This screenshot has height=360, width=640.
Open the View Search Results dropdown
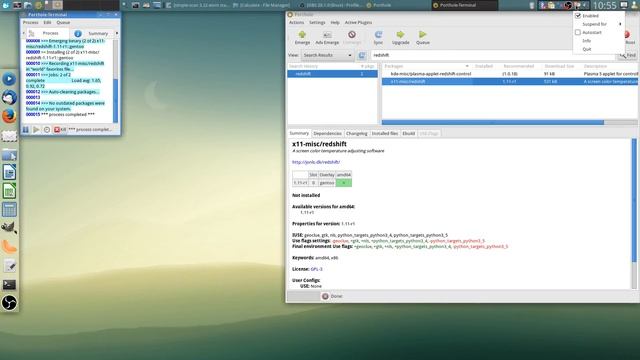click(x=327, y=55)
